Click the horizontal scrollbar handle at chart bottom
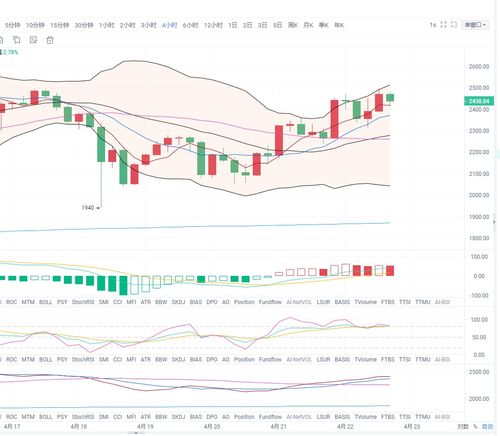Viewport: 500px width, 436px height. [x=136, y=433]
